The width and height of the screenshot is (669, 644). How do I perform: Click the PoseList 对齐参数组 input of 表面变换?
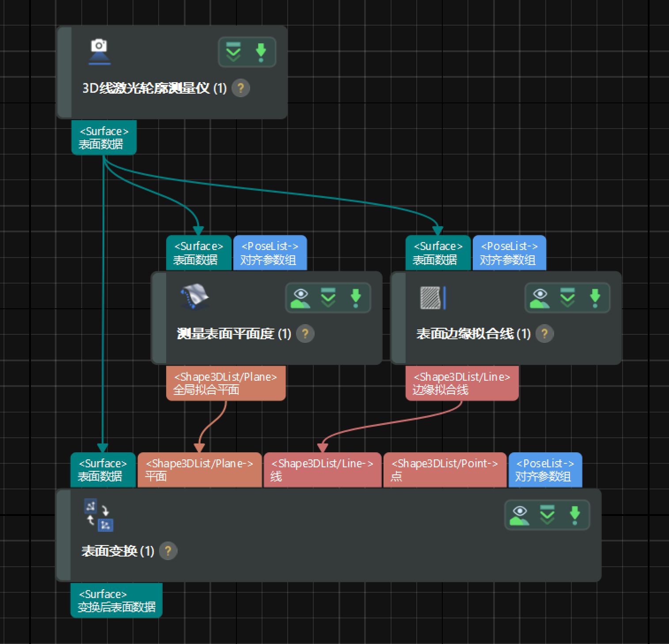click(x=545, y=470)
